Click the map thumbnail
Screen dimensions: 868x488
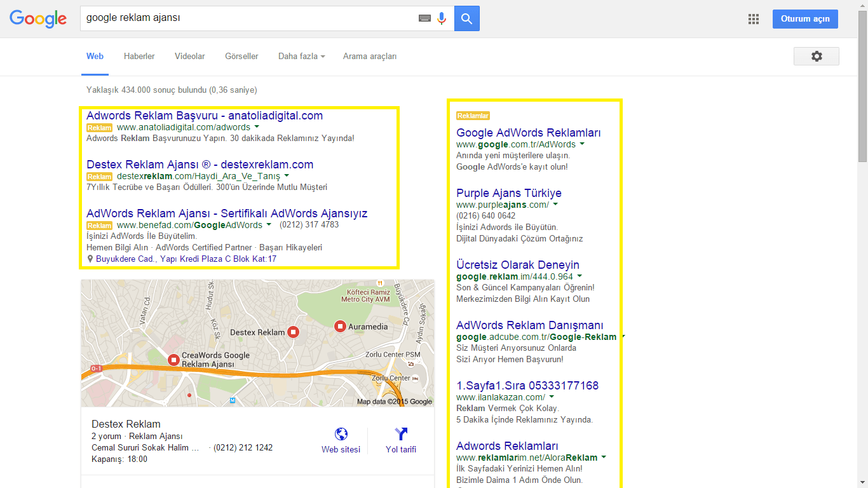coord(257,343)
